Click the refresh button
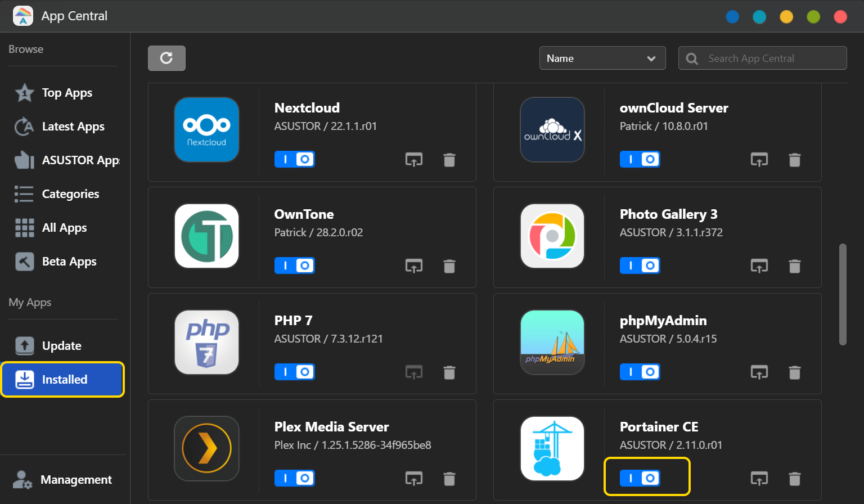Image resolution: width=864 pixels, height=504 pixels. coord(166,58)
